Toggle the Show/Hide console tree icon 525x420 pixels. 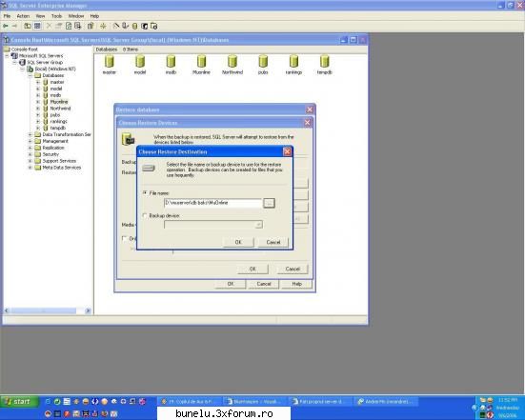click(37, 26)
